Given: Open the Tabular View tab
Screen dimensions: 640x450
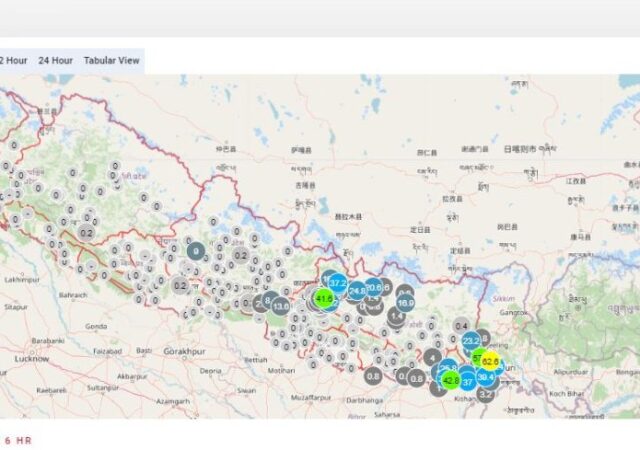Looking at the screenshot, I should click(111, 60).
